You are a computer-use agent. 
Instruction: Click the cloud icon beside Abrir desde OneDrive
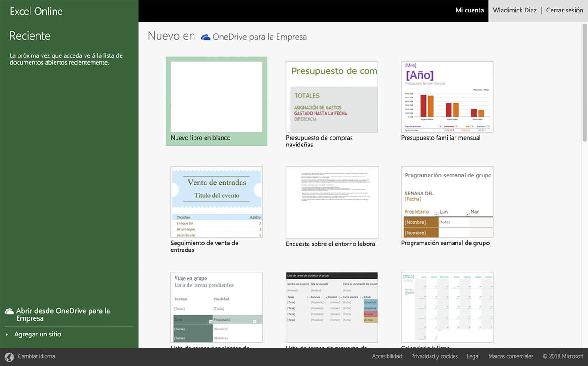(x=9, y=311)
